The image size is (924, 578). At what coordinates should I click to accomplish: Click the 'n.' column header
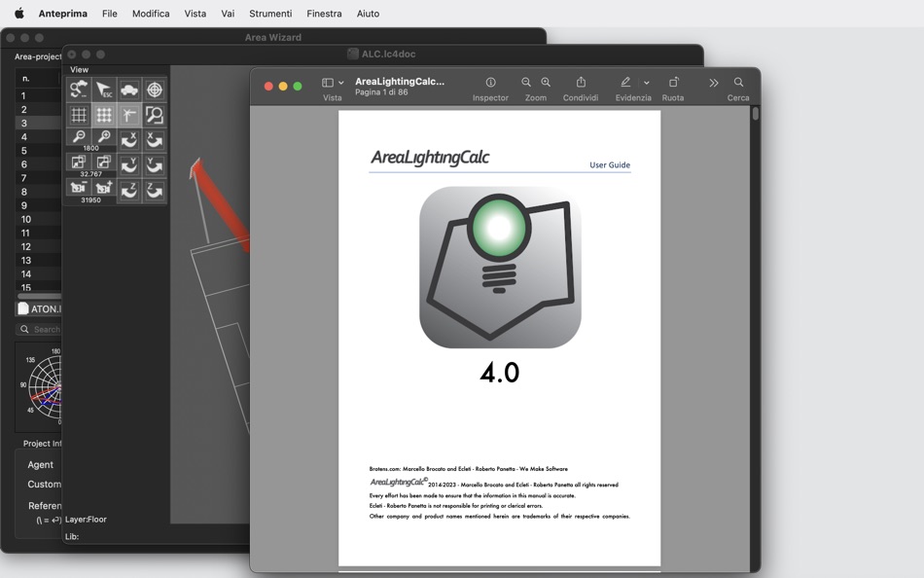pyautogui.click(x=26, y=78)
